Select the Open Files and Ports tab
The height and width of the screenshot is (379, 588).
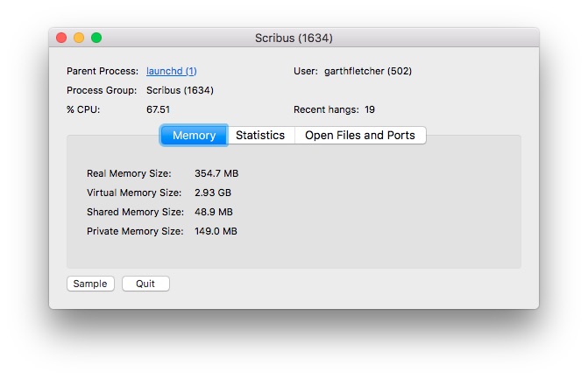[x=360, y=136]
